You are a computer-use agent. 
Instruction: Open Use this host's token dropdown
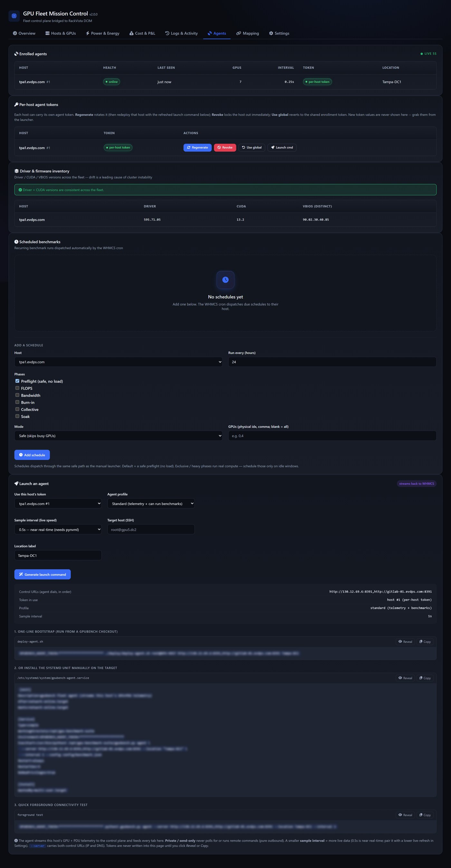58,503
